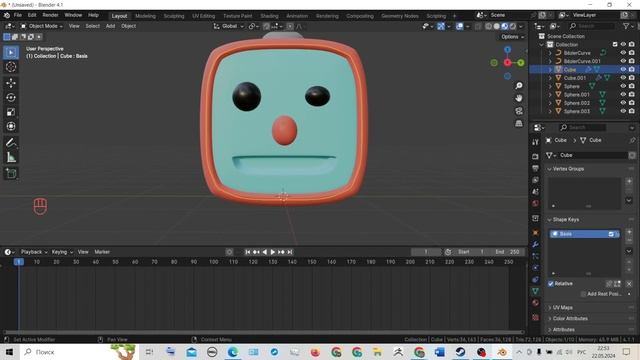Open the Material properties tab

pos(536,303)
